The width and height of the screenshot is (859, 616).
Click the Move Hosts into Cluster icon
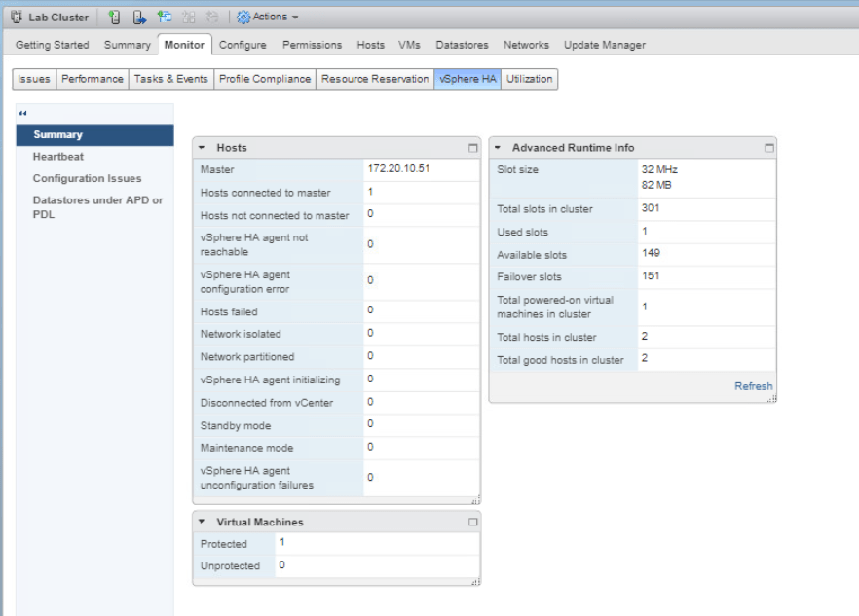click(x=139, y=17)
